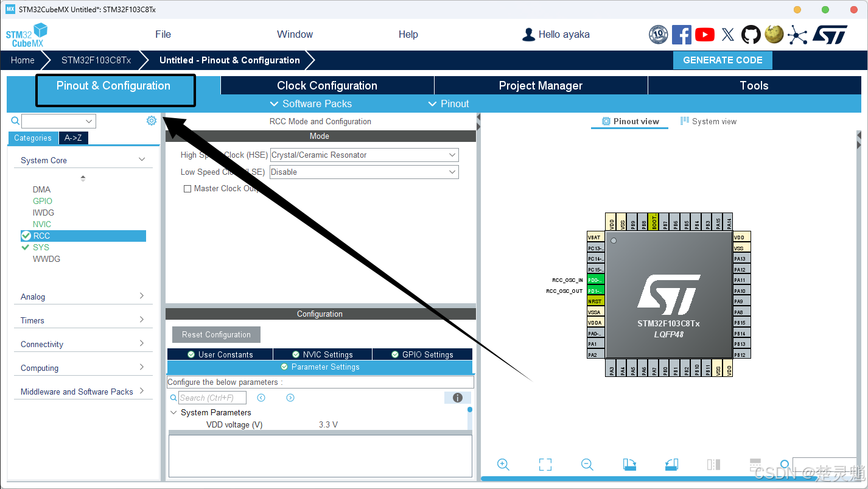Viewport: 868px width, 489px height.
Task: Switch to the Project Manager tab
Action: tap(541, 86)
